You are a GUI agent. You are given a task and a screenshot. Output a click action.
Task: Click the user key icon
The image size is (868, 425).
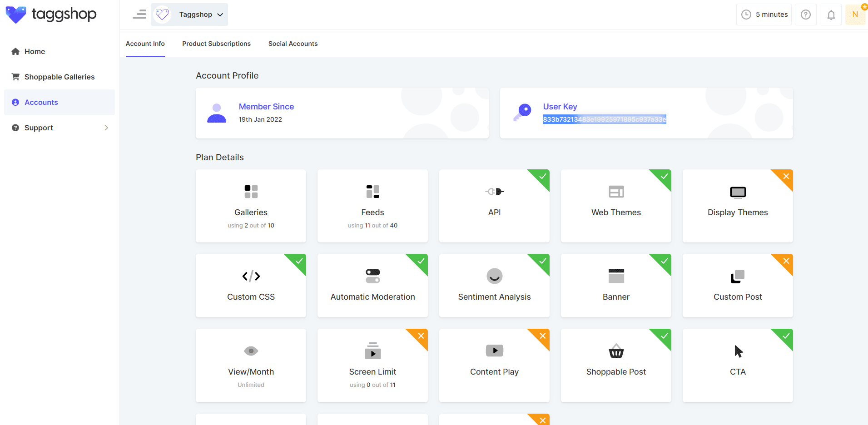523,112
